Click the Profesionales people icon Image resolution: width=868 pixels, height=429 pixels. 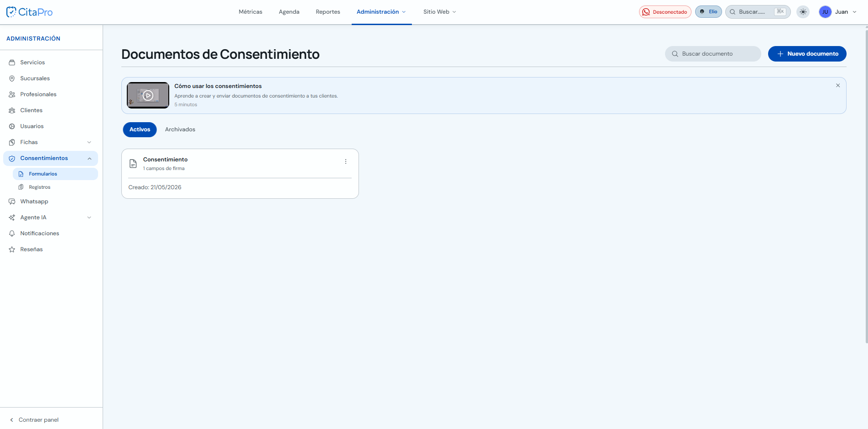12,94
